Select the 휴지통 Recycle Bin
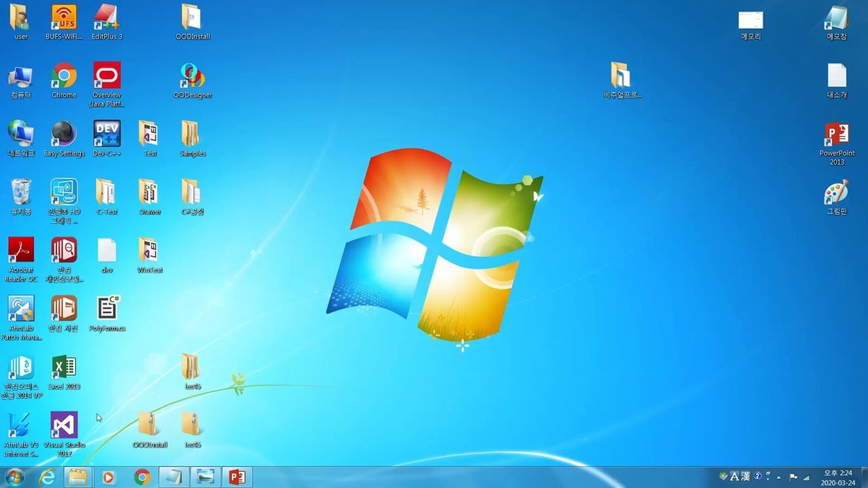The width and height of the screenshot is (868, 488). point(21,198)
